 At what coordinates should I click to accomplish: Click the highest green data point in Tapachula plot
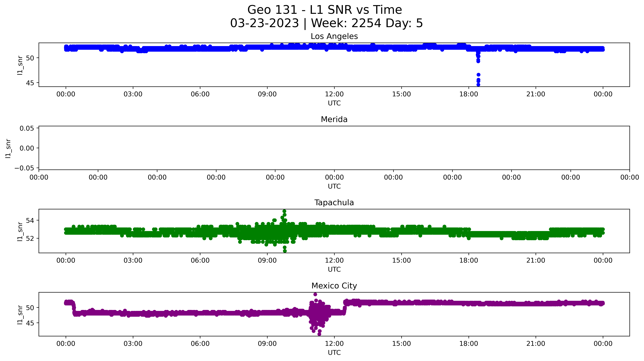[284, 211]
